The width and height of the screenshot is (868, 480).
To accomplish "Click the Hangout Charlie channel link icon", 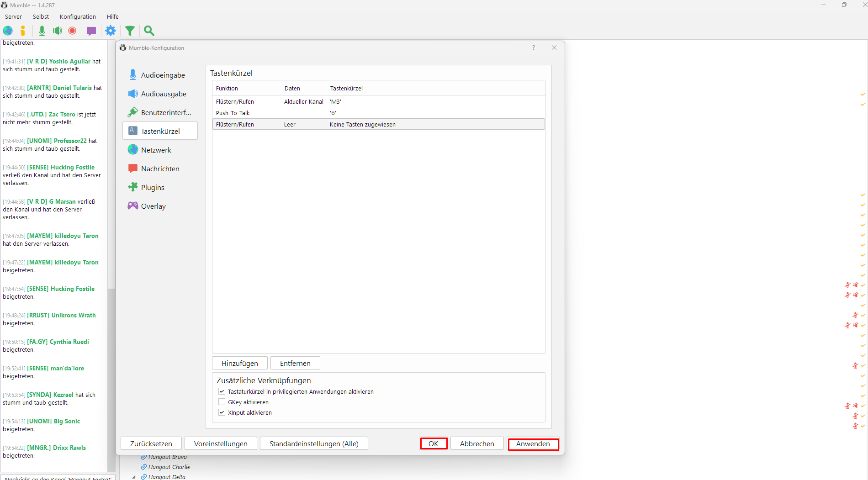I will [143, 467].
